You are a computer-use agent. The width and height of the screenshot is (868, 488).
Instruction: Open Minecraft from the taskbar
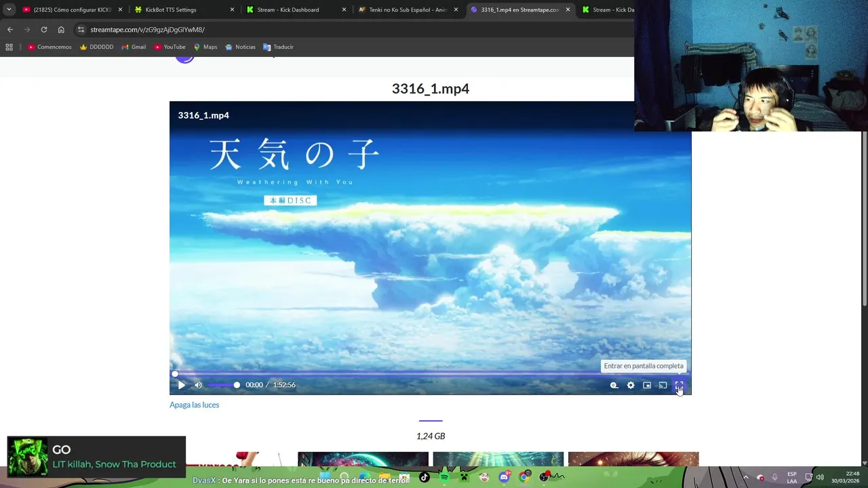pyautogui.click(x=464, y=477)
